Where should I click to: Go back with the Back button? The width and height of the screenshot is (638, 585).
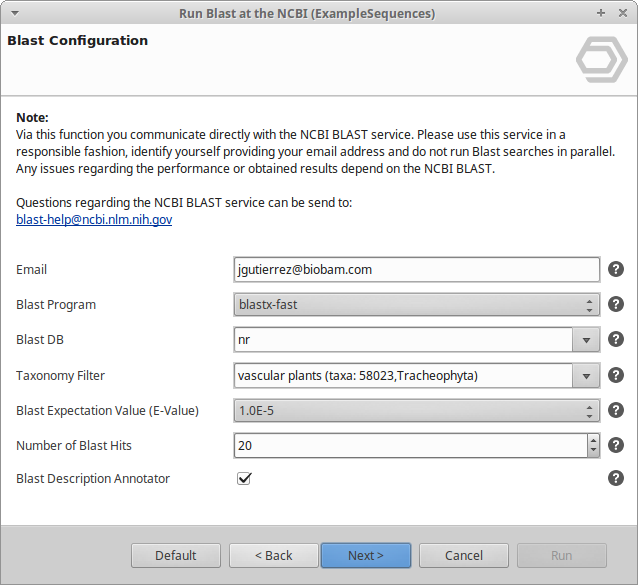click(274, 555)
